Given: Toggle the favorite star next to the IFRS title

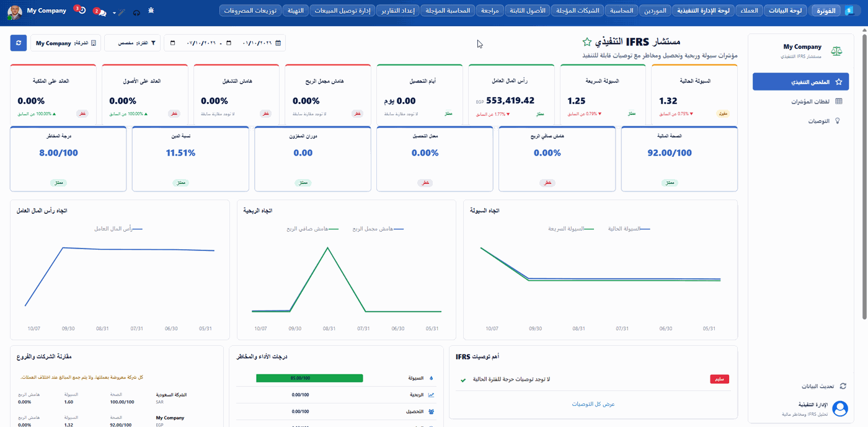Looking at the screenshot, I should [x=587, y=42].
